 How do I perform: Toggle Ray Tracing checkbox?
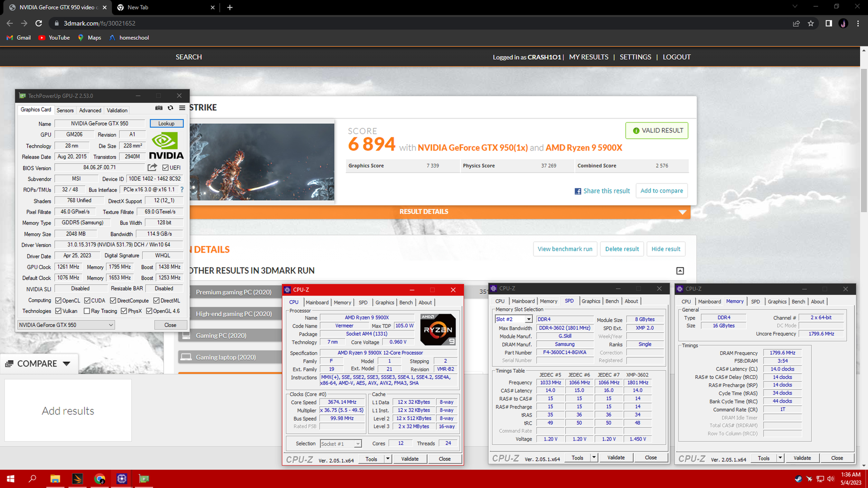pyautogui.click(x=87, y=311)
